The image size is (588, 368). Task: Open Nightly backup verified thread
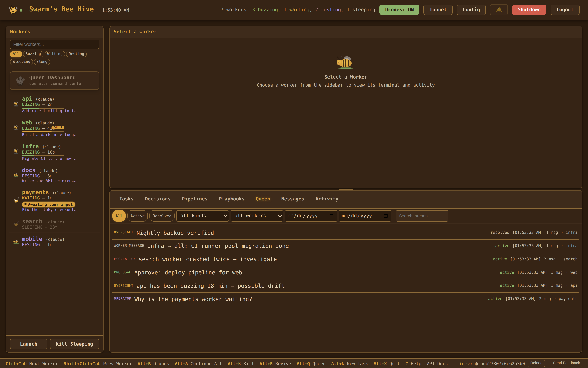click(345, 233)
